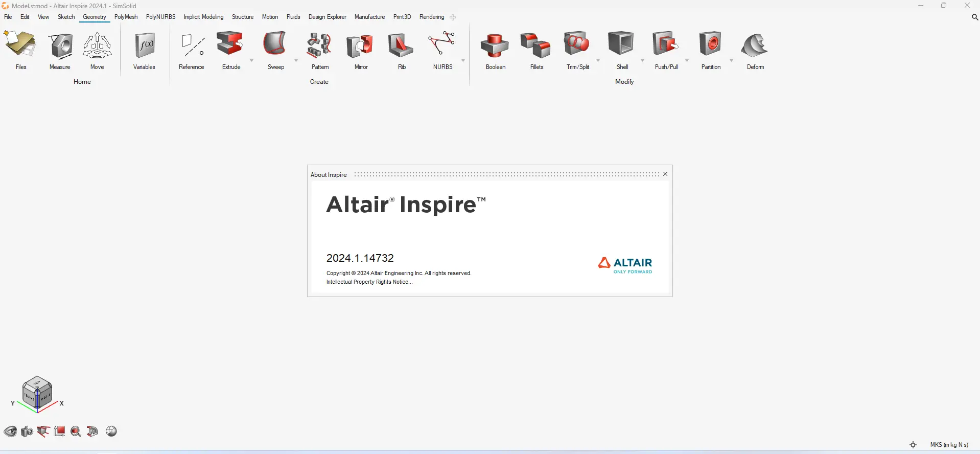Switch to the PolyMesh tab
Viewport: 980px width, 454px height.
tap(126, 17)
